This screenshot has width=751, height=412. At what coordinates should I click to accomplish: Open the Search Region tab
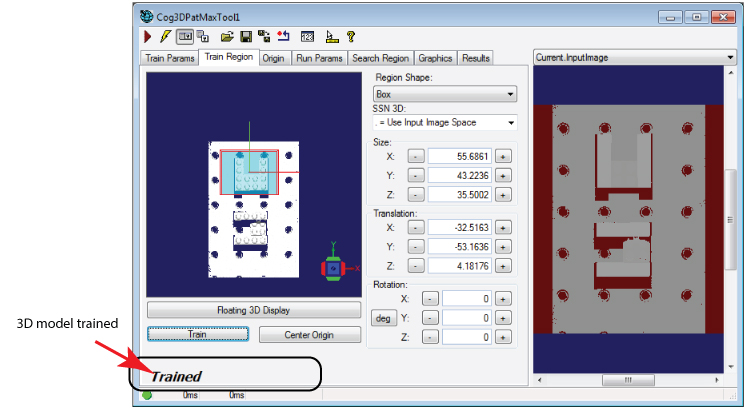[380, 58]
